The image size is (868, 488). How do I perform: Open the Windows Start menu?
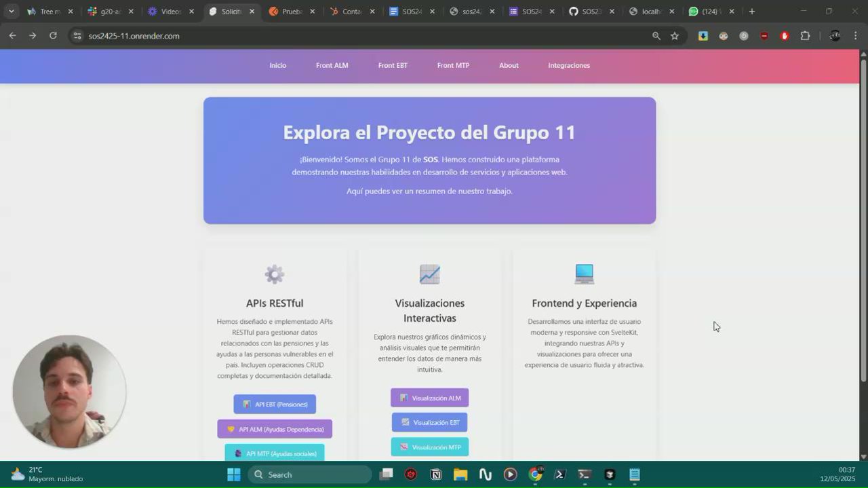coord(233,474)
